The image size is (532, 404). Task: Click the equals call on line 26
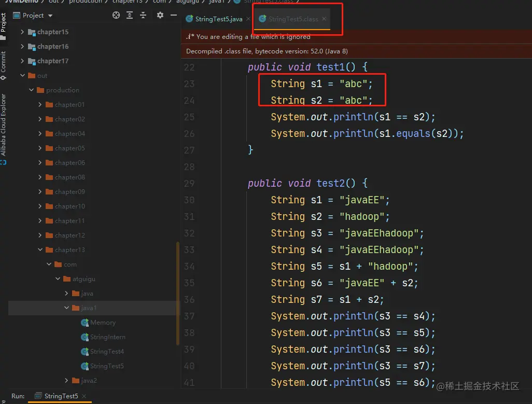point(413,133)
